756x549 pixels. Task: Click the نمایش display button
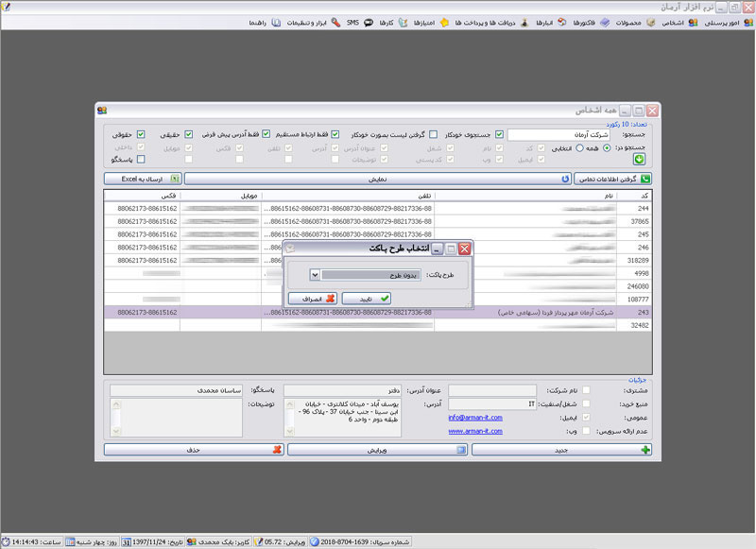pyautogui.click(x=377, y=179)
